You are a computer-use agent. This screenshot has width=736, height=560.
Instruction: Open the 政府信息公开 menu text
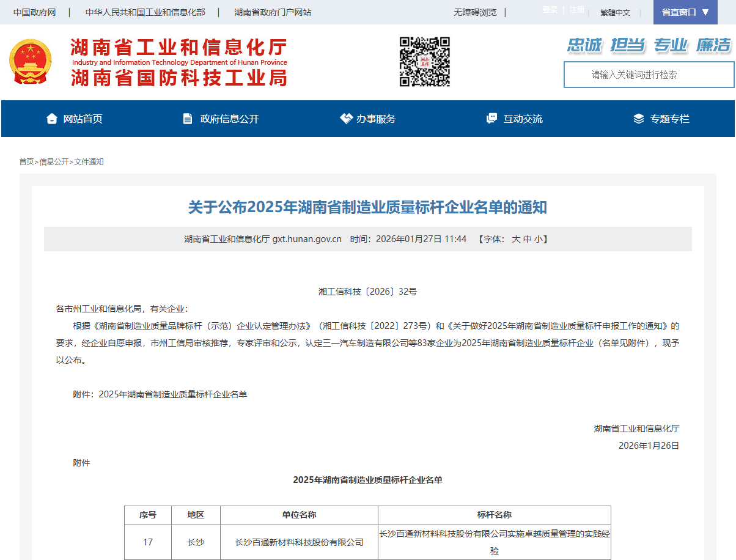click(x=229, y=119)
